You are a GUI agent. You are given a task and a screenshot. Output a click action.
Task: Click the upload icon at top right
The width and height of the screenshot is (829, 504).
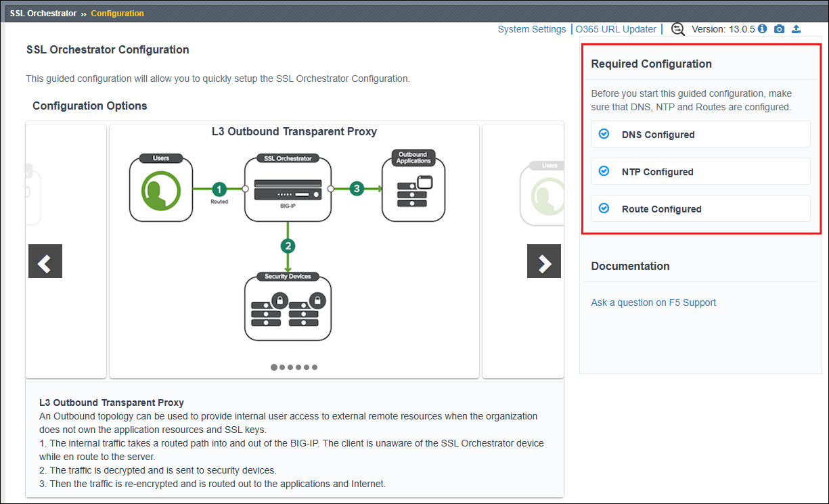796,29
